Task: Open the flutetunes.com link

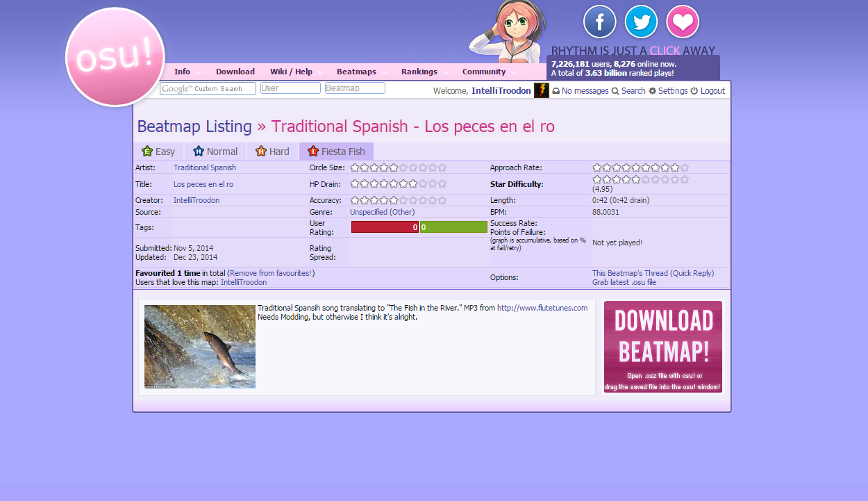Action: click(x=542, y=308)
